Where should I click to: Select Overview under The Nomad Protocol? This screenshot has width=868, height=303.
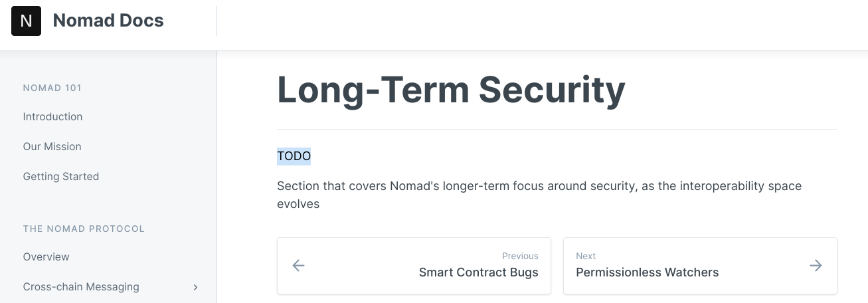click(46, 256)
